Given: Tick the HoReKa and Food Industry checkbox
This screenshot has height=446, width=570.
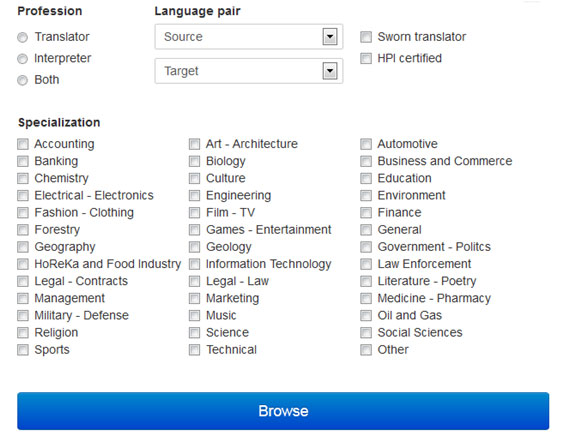Looking at the screenshot, I should [x=23, y=264].
